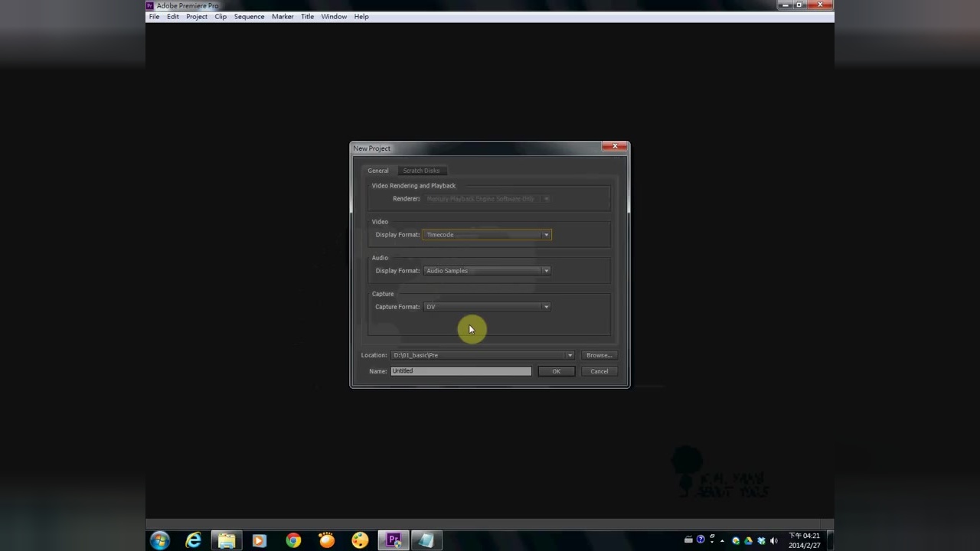Open the File menu
This screenshot has height=551, width=980.
point(154,17)
